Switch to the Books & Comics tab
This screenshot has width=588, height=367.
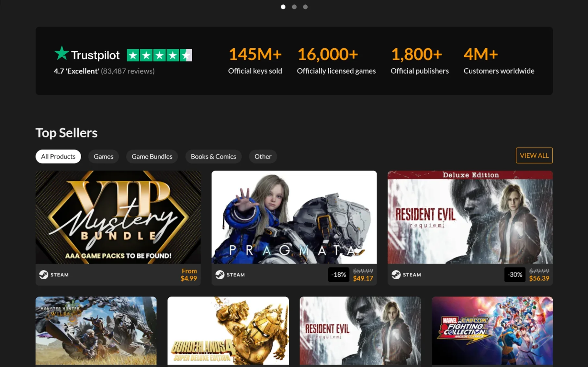tap(213, 156)
